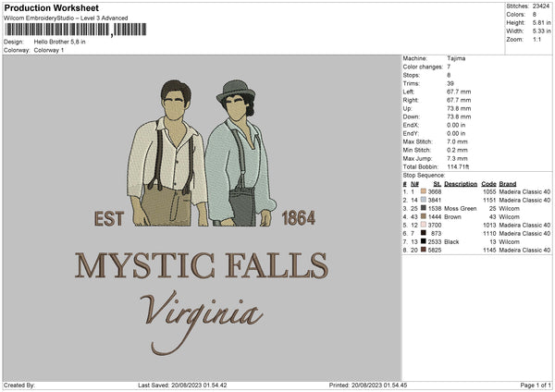Click the 'Stops:' label

click(x=412, y=75)
